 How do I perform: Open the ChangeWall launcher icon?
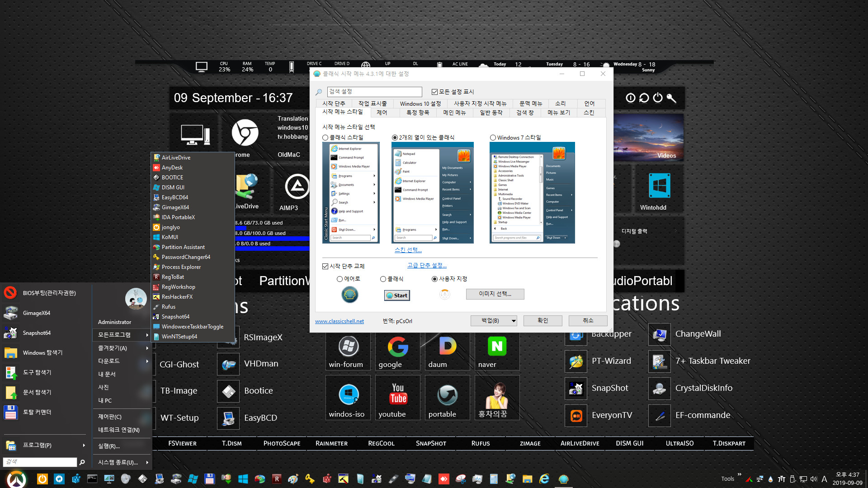[660, 334]
